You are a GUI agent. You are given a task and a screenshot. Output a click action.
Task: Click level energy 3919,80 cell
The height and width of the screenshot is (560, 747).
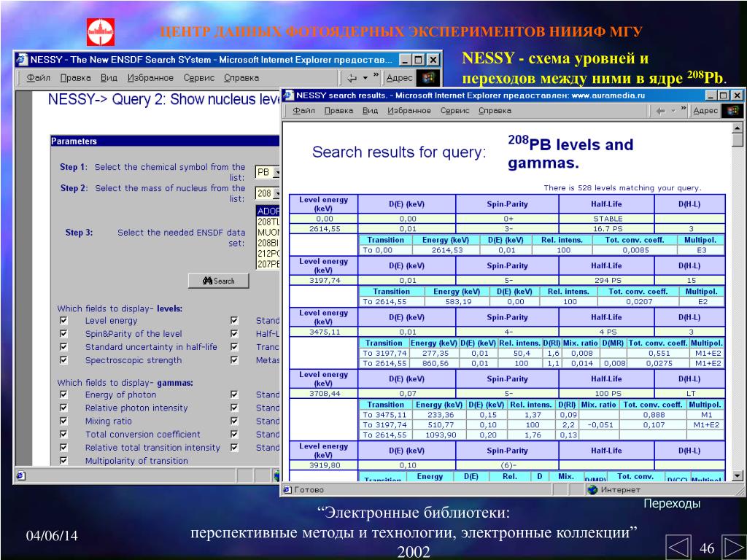click(x=324, y=465)
